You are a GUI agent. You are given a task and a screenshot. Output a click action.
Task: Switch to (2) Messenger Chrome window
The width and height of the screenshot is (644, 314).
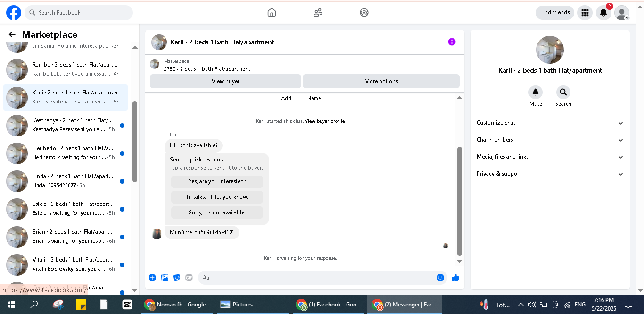[x=405, y=305]
